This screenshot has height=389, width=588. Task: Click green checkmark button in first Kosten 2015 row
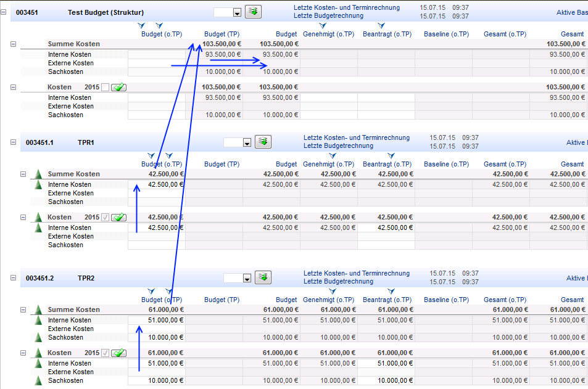pyautogui.click(x=118, y=88)
